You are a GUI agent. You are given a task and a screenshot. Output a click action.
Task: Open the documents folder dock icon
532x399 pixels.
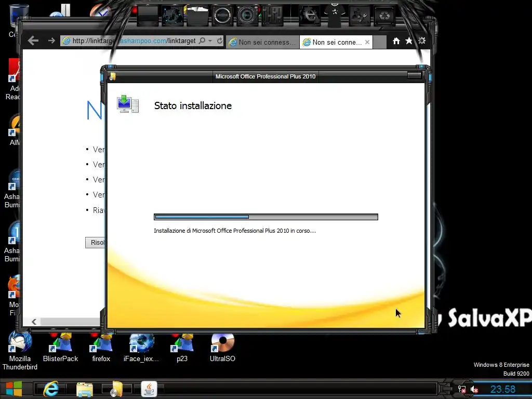(197, 15)
